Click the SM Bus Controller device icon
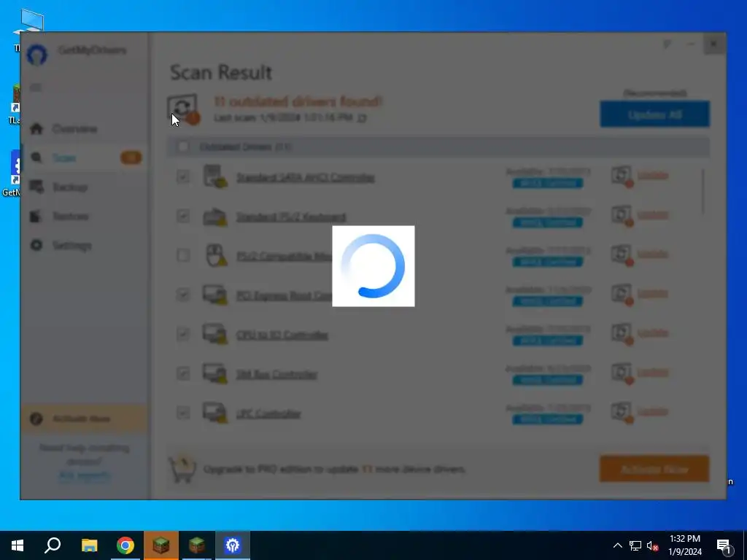This screenshot has width=747, height=560. click(215, 373)
